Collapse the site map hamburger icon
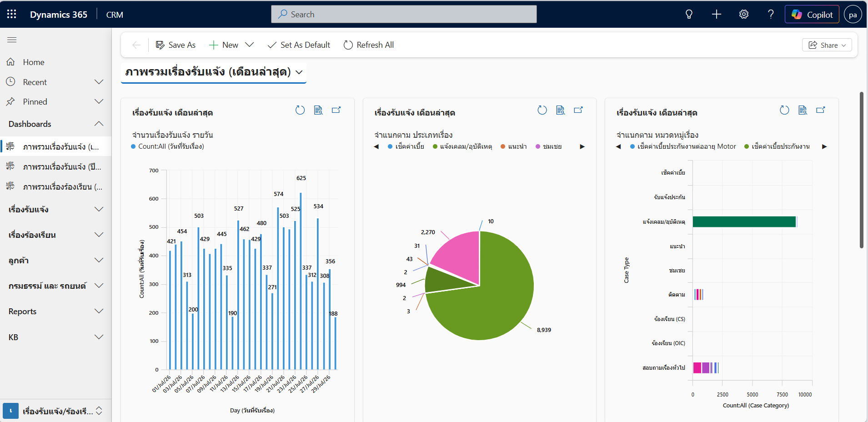 pos(12,40)
